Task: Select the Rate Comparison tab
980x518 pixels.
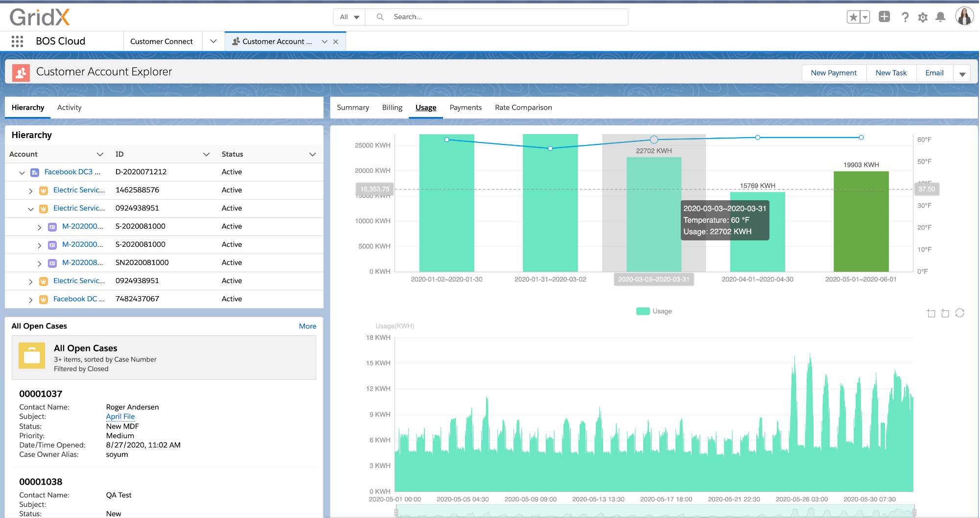Action: 523,107
